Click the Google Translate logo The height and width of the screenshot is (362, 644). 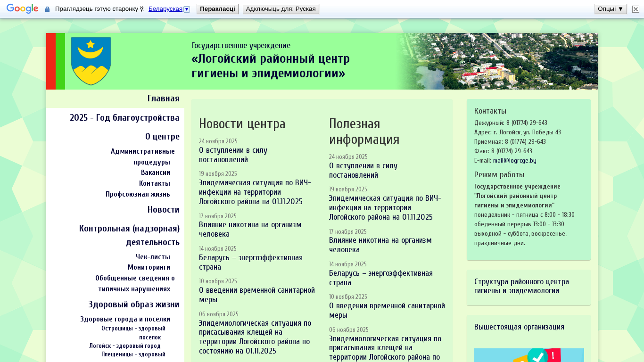pyautogui.click(x=22, y=9)
